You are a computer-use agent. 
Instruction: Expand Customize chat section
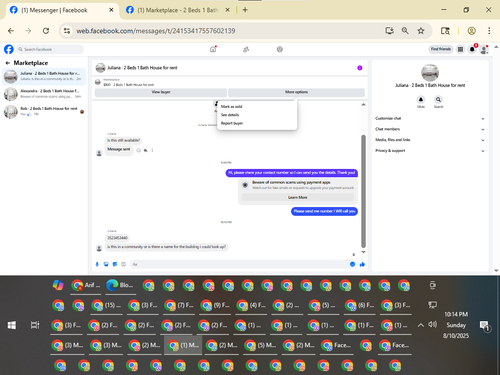(430, 118)
